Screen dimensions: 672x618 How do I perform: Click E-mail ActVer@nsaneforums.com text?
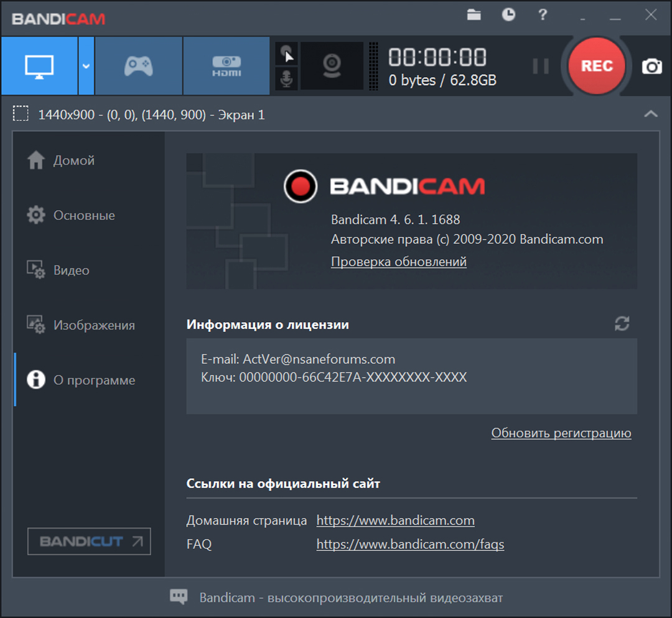coord(298,359)
